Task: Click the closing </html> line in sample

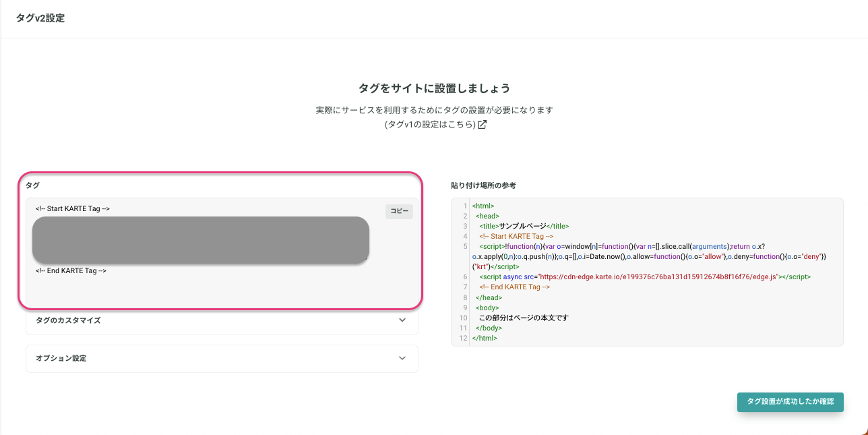Action: (x=485, y=338)
